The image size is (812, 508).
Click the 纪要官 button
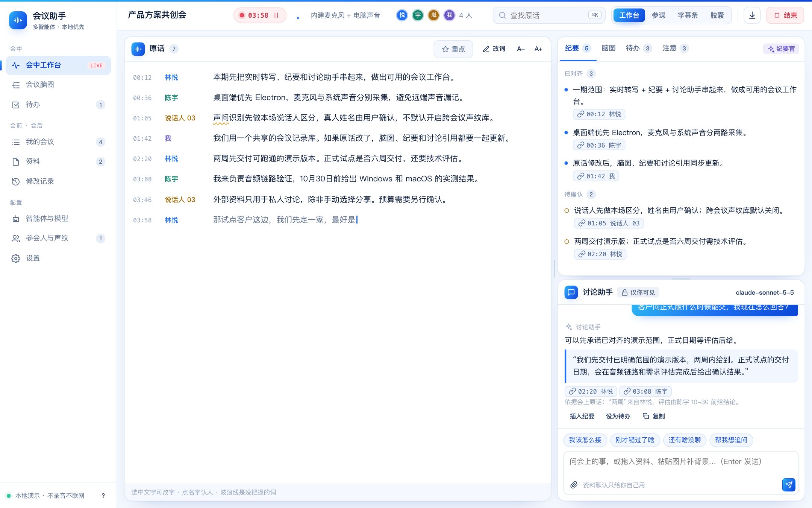pos(781,49)
